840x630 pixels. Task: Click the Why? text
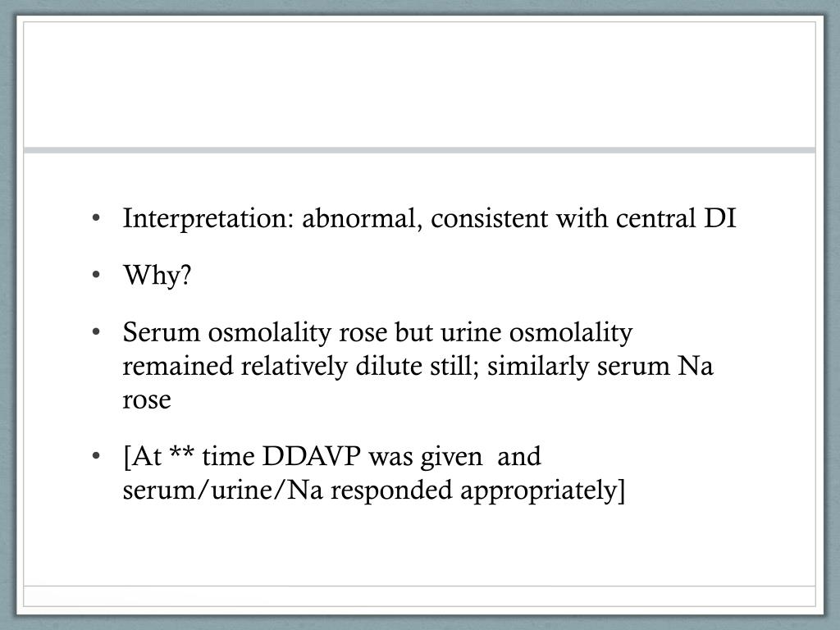[x=157, y=276]
